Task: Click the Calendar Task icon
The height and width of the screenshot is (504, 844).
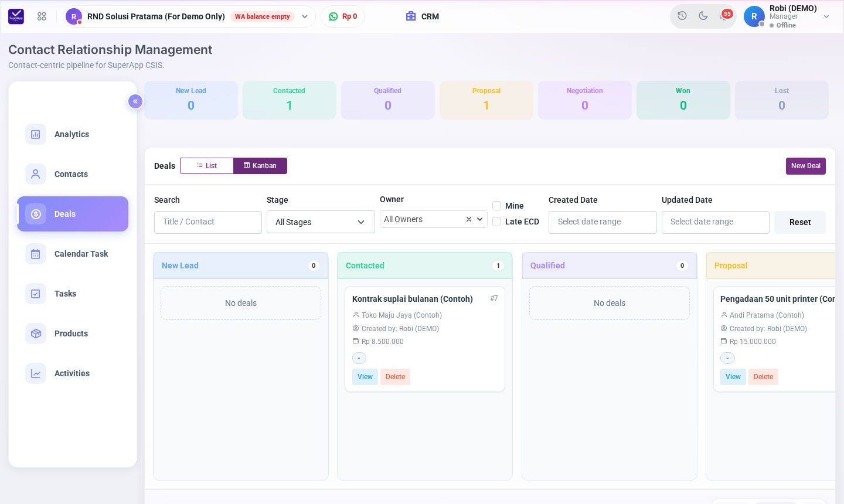Action: (36, 254)
